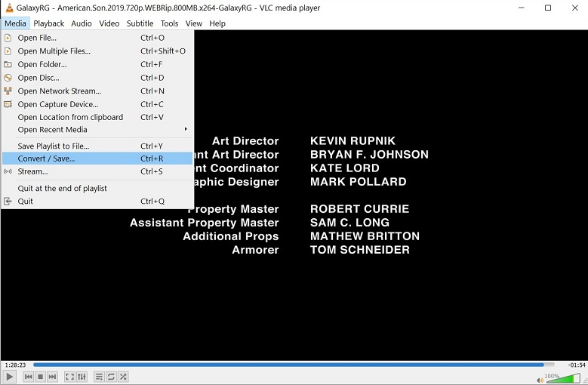Seek on the blue playback progress bar
588x385 pixels.
pyautogui.click(x=294, y=365)
